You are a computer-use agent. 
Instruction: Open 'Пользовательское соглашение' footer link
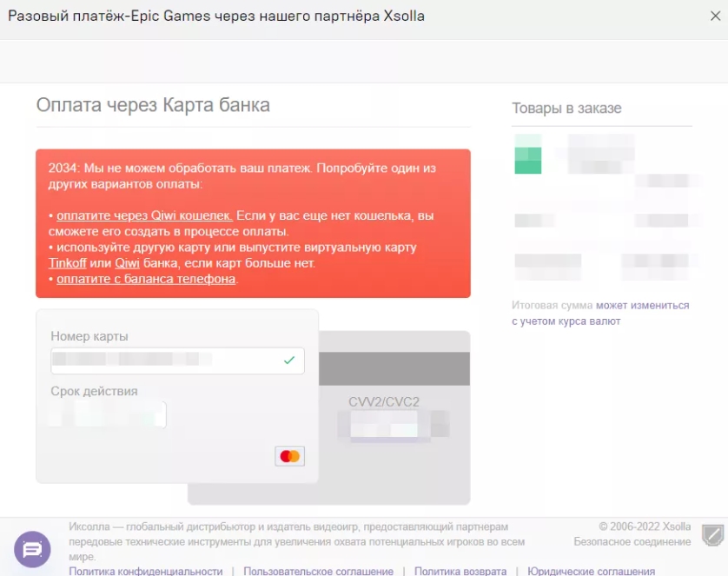click(318, 571)
